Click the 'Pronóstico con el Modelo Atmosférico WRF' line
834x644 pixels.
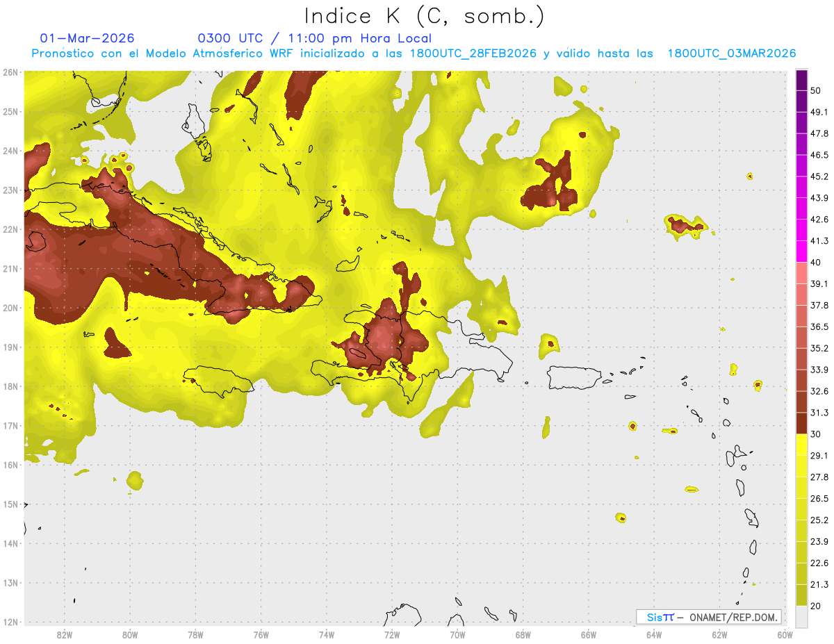(414, 53)
